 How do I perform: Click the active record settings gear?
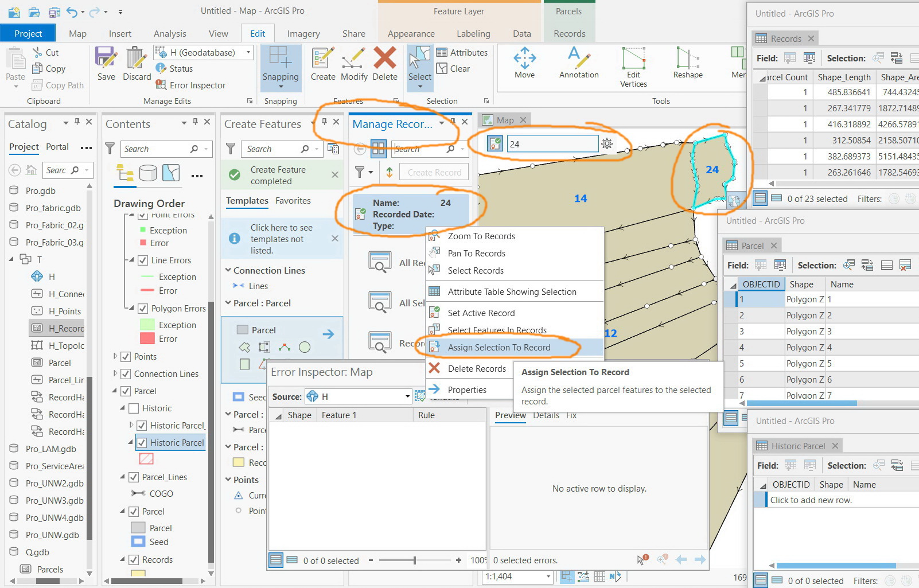607,143
